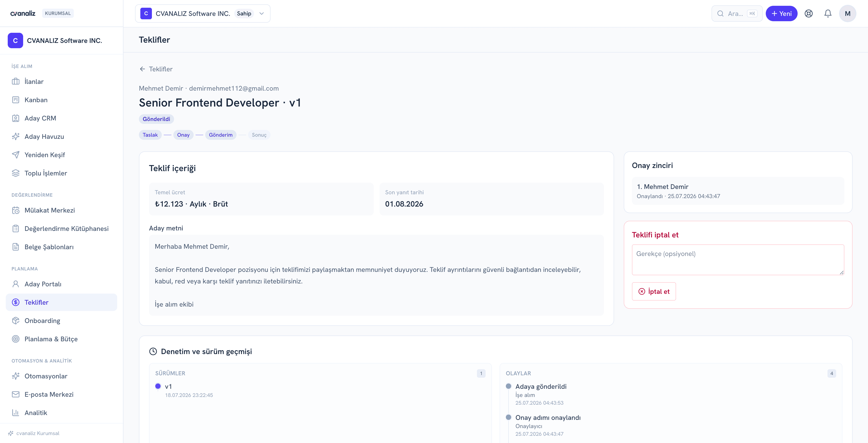Click the Gönderildi status badge

click(156, 119)
